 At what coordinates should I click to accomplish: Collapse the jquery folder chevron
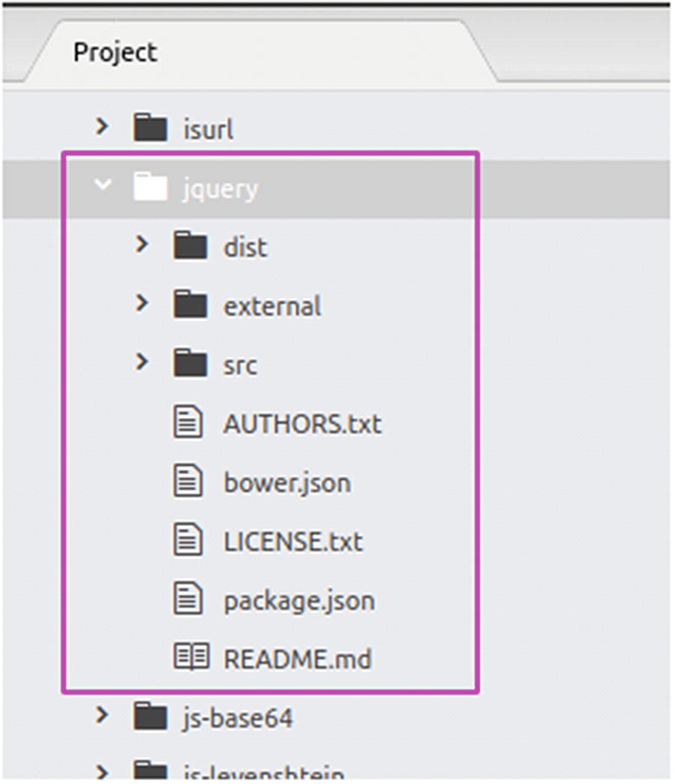coord(103,186)
